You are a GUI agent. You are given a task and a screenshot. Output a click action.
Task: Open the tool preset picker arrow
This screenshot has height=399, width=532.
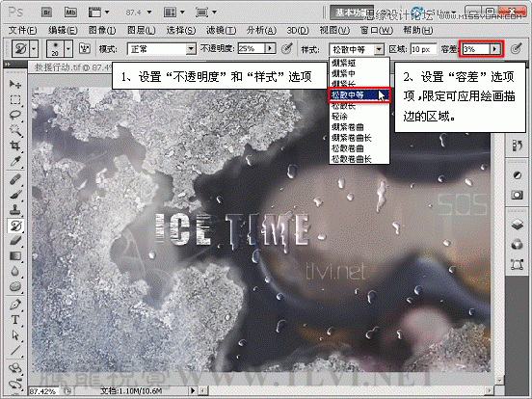coord(34,49)
